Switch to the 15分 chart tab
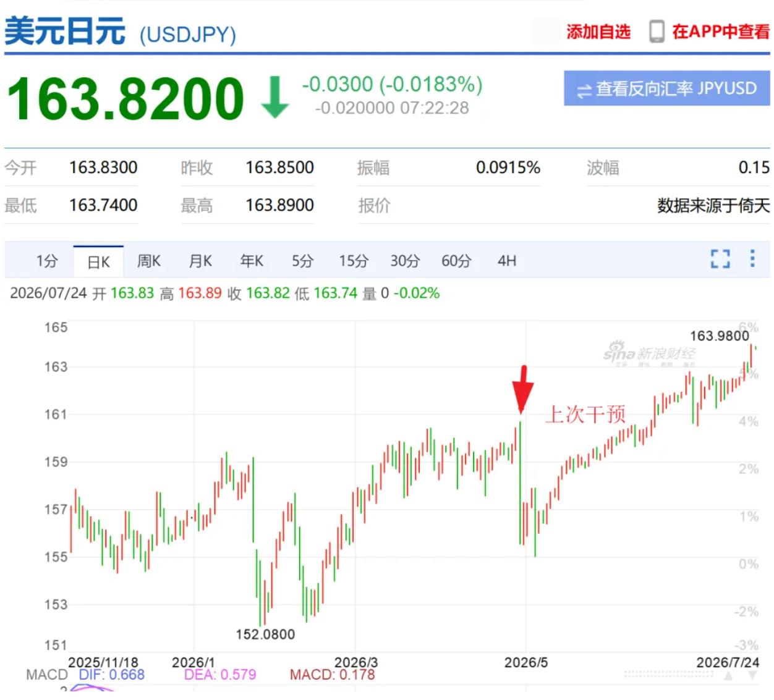The image size is (774, 700). point(354,261)
